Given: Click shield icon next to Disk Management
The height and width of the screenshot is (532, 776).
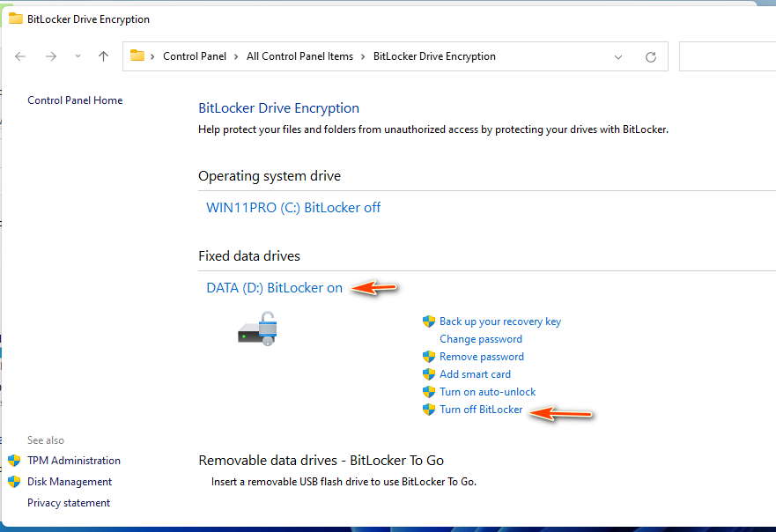Looking at the screenshot, I should pos(14,482).
